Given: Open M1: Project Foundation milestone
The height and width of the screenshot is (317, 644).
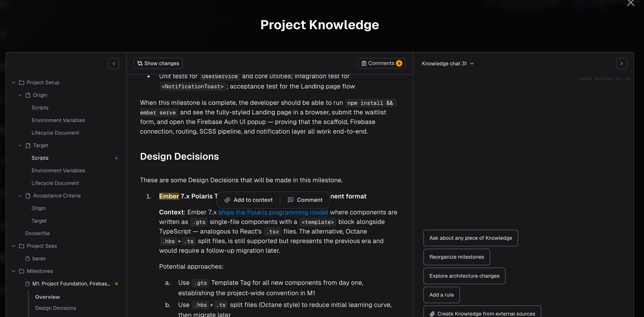Looking at the screenshot, I should pos(71,284).
